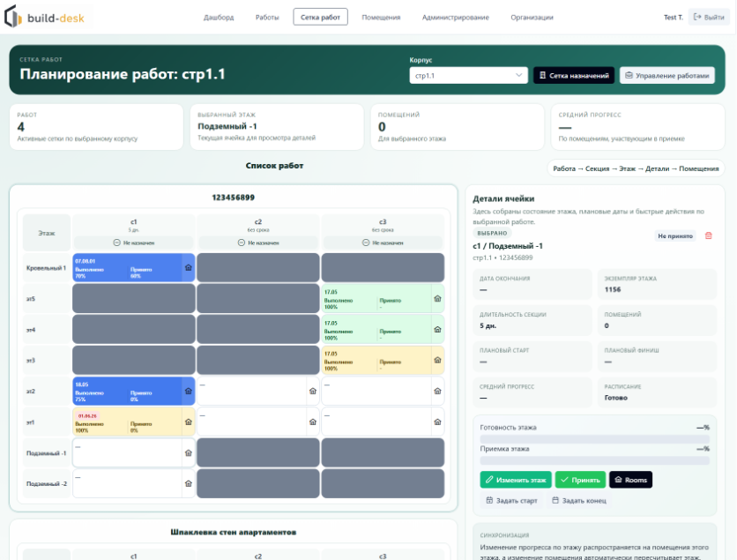Open rooms icon in эт2 c1 cell
The width and height of the screenshot is (737, 560).
[189, 392]
